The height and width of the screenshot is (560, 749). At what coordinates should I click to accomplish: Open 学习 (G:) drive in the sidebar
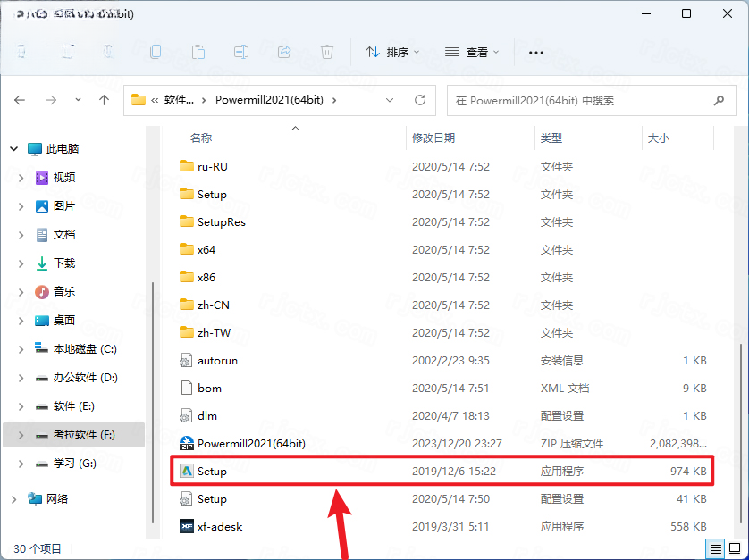[x=74, y=464]
